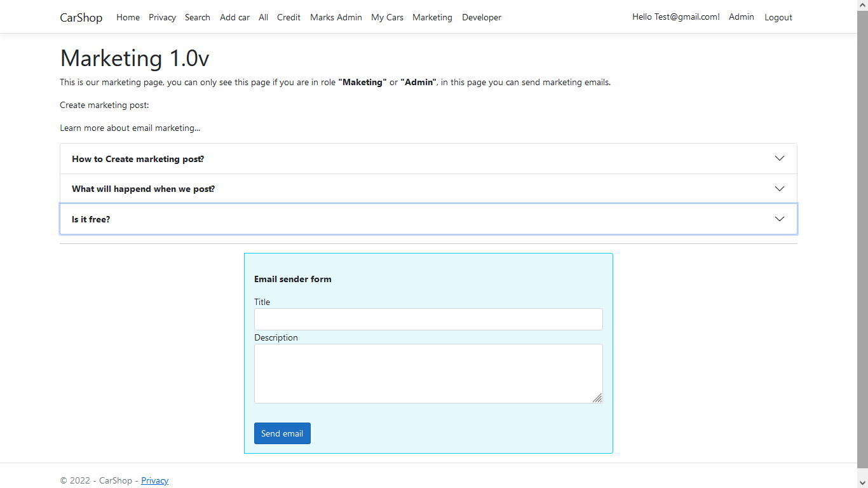Open the Admin panel link

(x=741, y=17)
